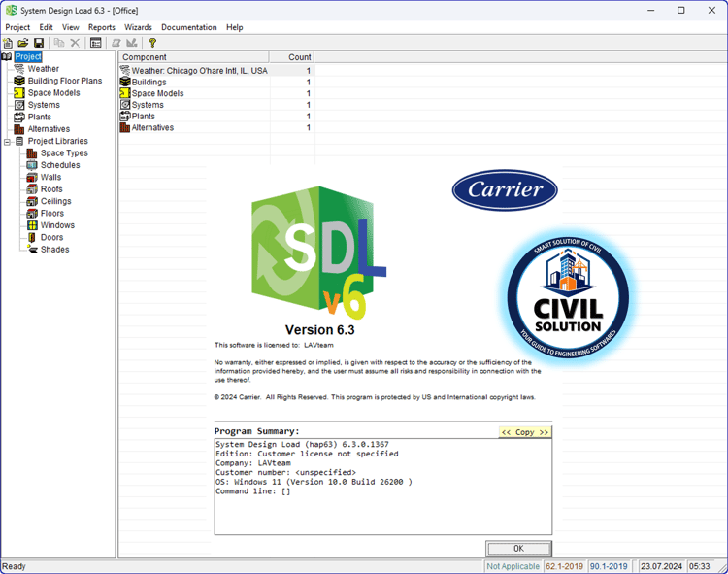Click the Not Applicable status bar entry
The height and width of the screenshot is (574, 728).
[513, 566]
